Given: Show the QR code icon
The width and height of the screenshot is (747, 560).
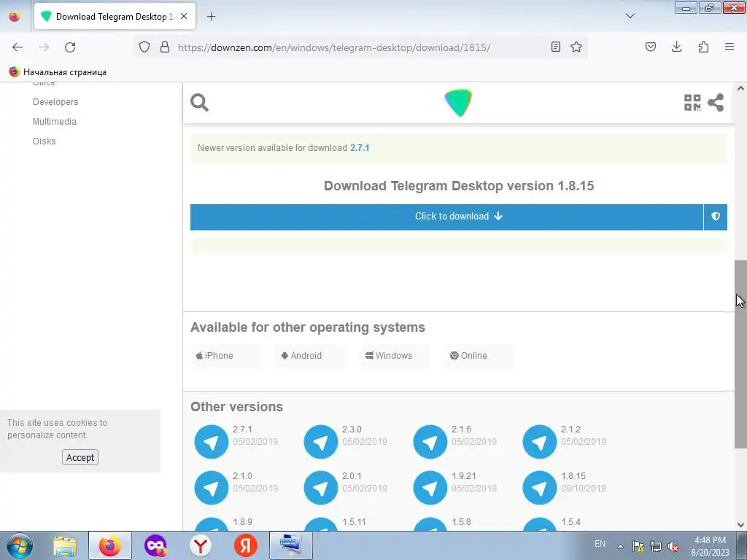Looking at the screenshot, I should (x=692, y=102).
